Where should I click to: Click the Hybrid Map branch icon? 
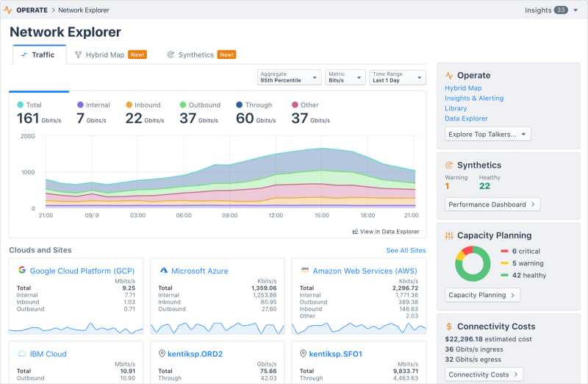click(78, 54)
